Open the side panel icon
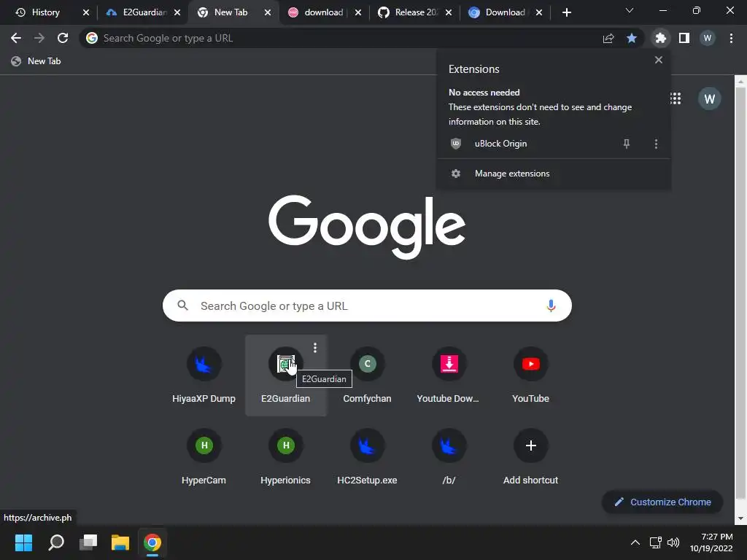The width and height of the screenshot is (747, 560). (684, 38)
